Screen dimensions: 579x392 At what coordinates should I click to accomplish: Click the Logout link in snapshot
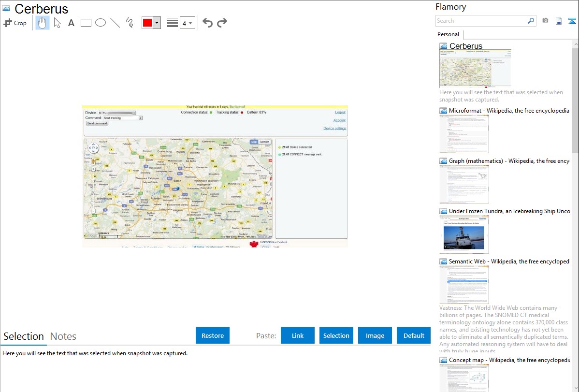340,112
